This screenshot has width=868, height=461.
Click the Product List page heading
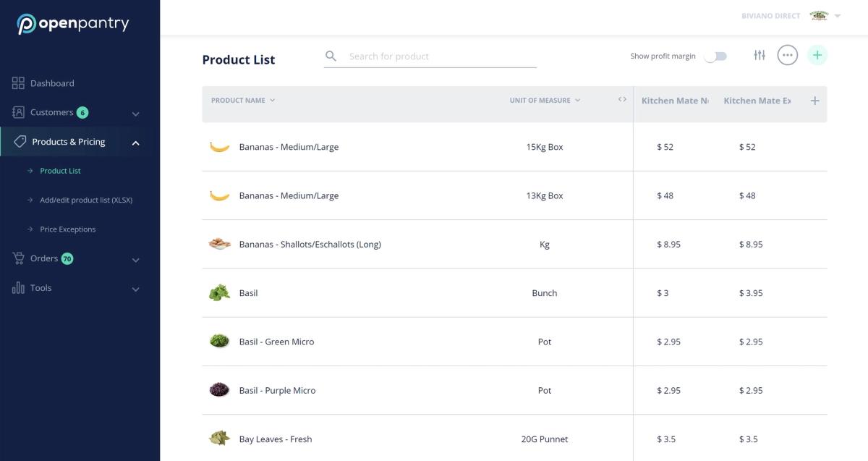(x=239, y=59)
